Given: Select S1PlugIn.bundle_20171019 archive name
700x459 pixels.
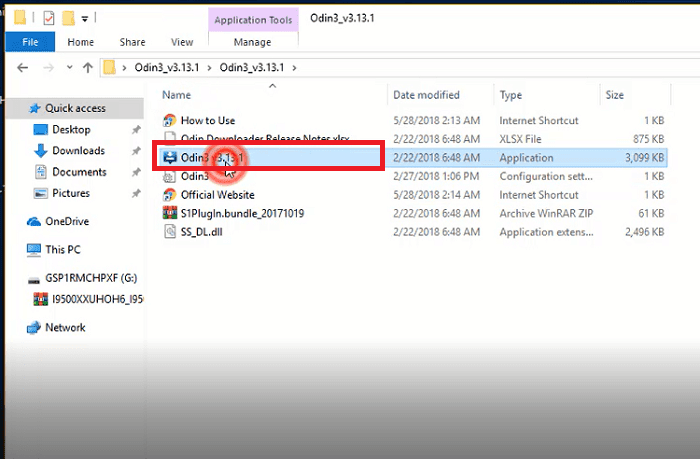Looking at the screenshot, I should point(242,213).
